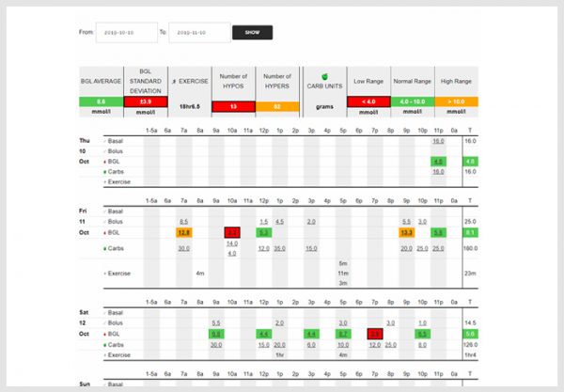Open Friday's 10p Bolus entry 3.0

423,222
